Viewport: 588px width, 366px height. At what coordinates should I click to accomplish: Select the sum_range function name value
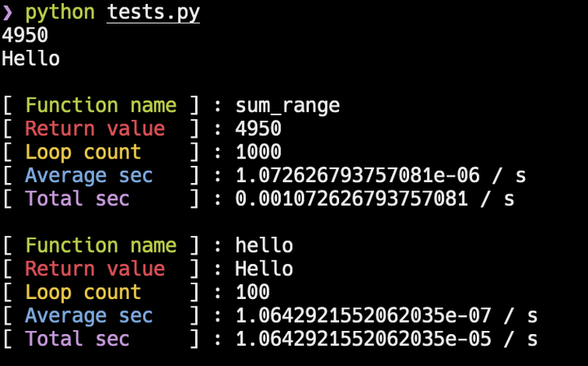pos(287,105)
